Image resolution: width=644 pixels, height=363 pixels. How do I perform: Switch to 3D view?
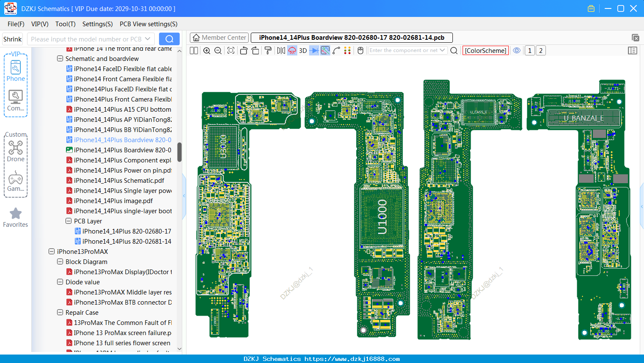303,50
